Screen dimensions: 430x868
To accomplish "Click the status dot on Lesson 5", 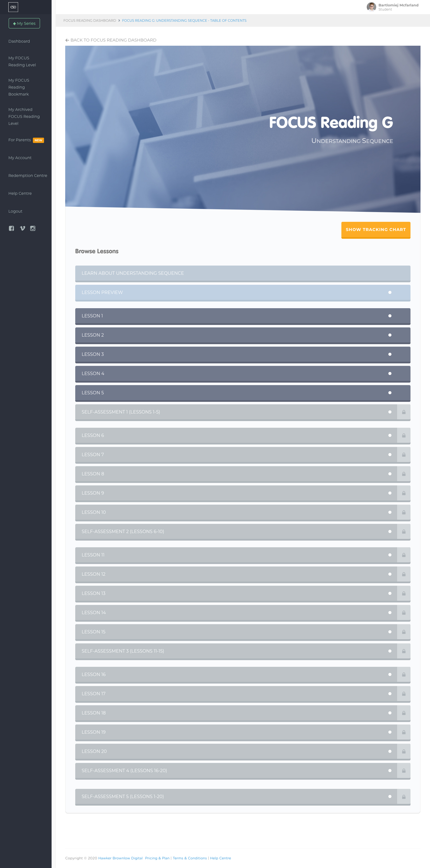I will [390, 393].
